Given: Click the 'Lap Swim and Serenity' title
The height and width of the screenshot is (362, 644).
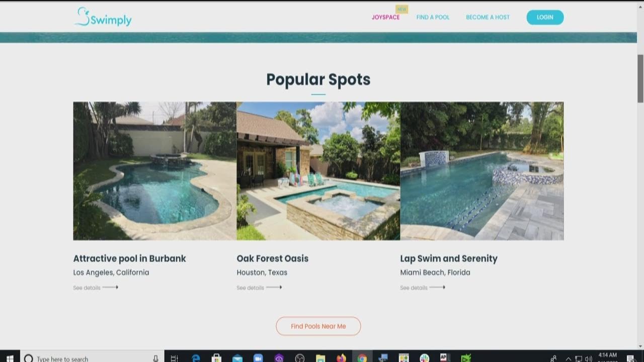Looking at the screenshot, I should tap(449, 258).
